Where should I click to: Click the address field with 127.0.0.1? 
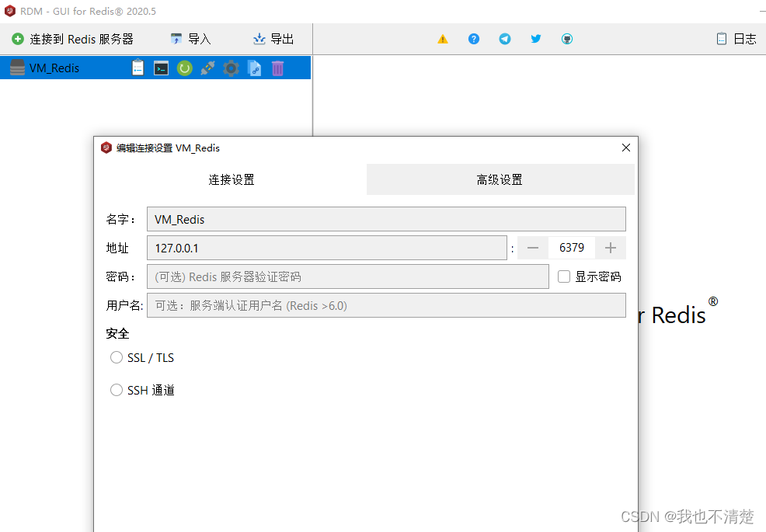(x=327, y=249)
